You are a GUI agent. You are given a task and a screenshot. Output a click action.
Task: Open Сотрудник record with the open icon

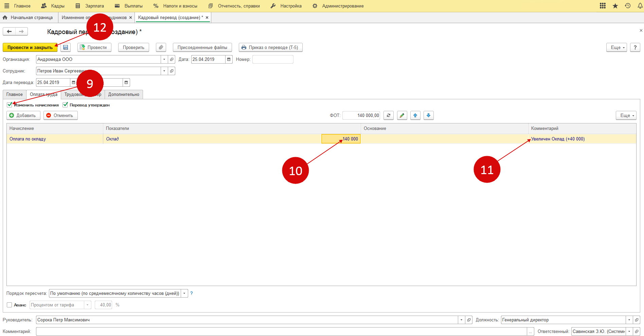coord(172,71)
